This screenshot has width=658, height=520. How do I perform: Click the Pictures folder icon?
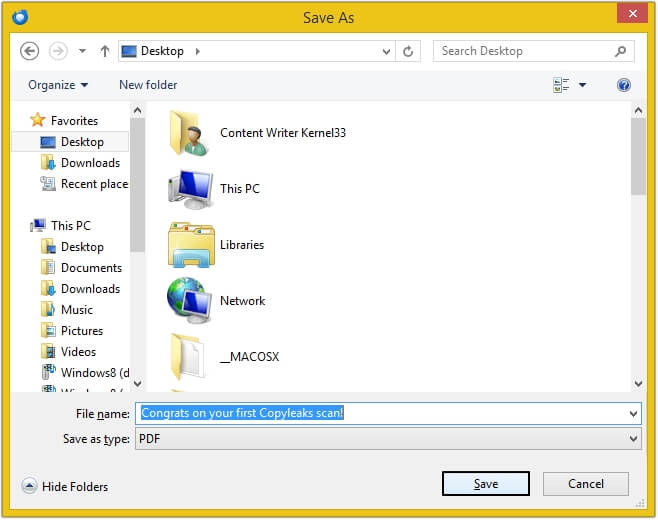[x=48, y=330]
